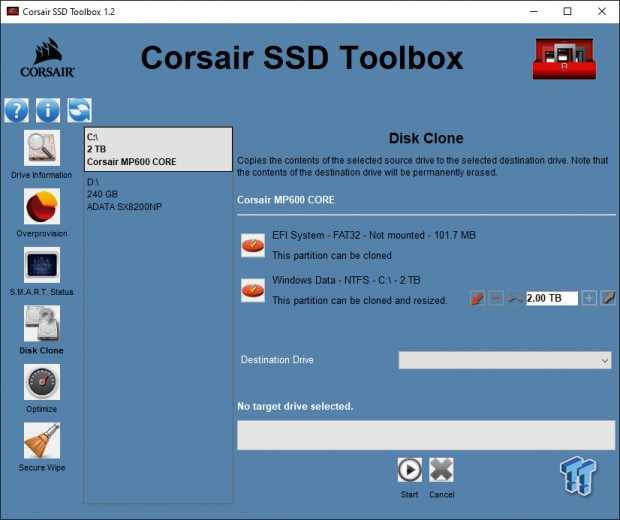
Task: Click the Start label text
Action: tap(409, 495)
